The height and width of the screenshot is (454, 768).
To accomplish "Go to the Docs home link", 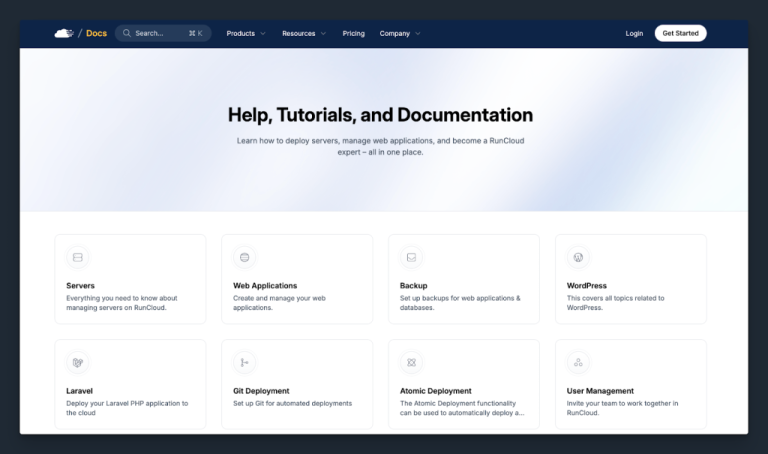I will coord(96,33).
